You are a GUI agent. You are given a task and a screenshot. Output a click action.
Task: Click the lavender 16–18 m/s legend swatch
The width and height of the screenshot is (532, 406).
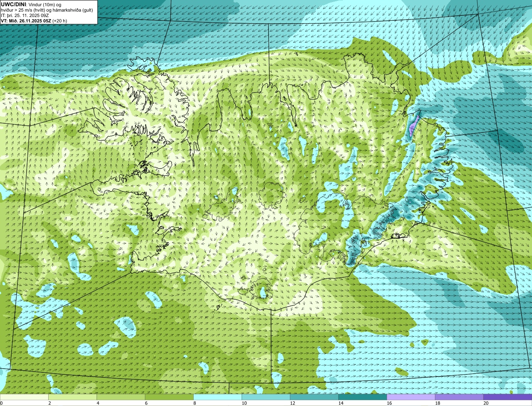coord(411,397)
